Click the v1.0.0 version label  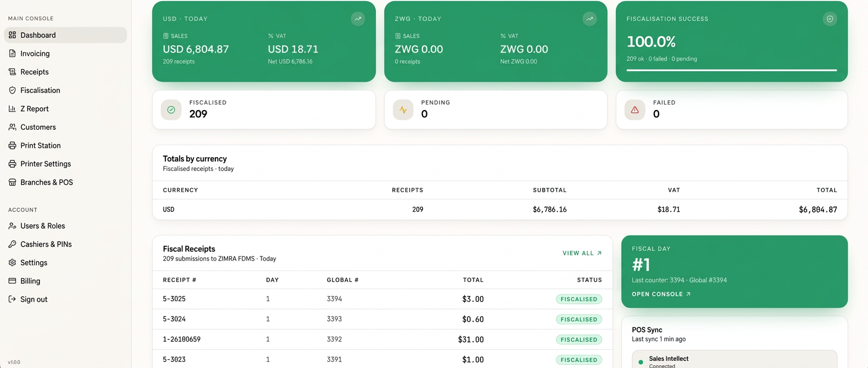14,362
